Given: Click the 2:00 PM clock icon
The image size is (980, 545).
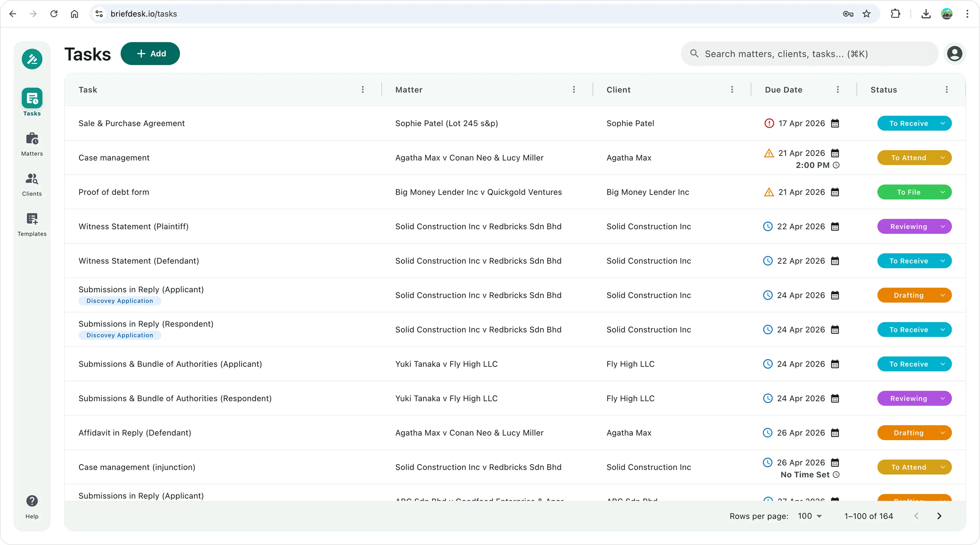Looking at the screenshot, I should pyautogui.click(x=836, y=165).
